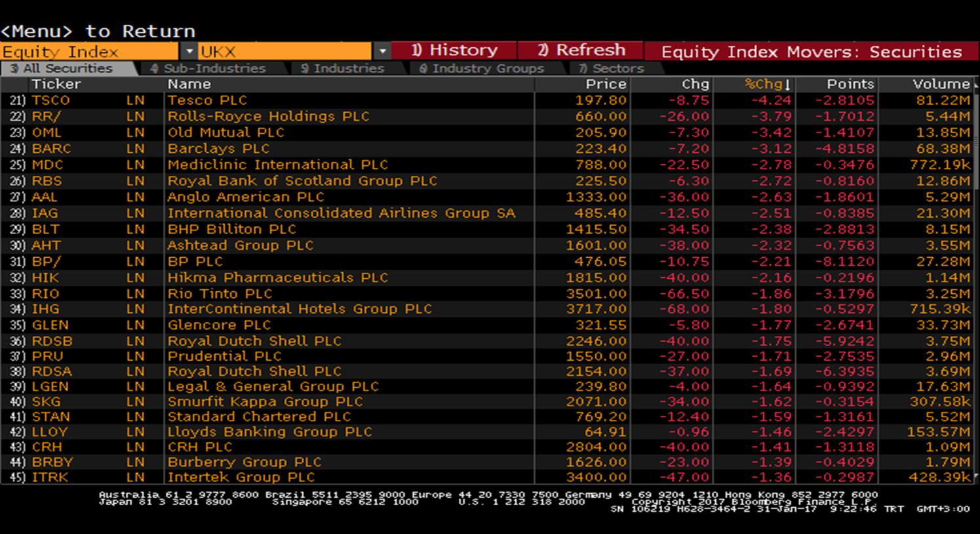Click Equity Index Movers: Securities title
This screenshot has height=534, width=980.
point(812,51)
